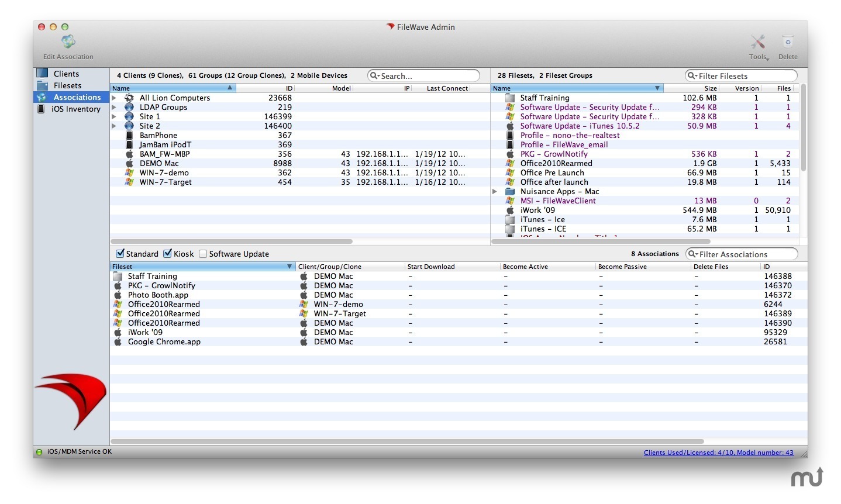The image size is (841, 504).
Task: Select the Office after launch fileset
Action: 645,182
